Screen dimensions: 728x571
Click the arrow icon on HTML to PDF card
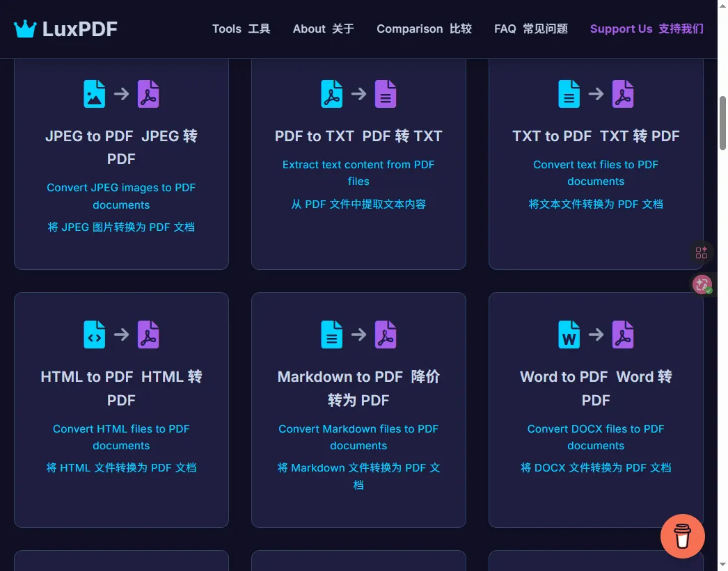tap(121, 335)
